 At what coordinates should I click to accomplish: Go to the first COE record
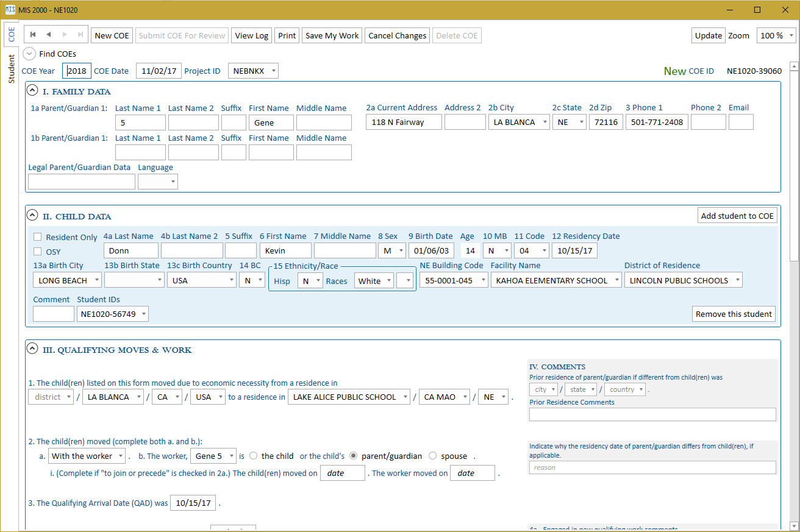pos(32,35)
